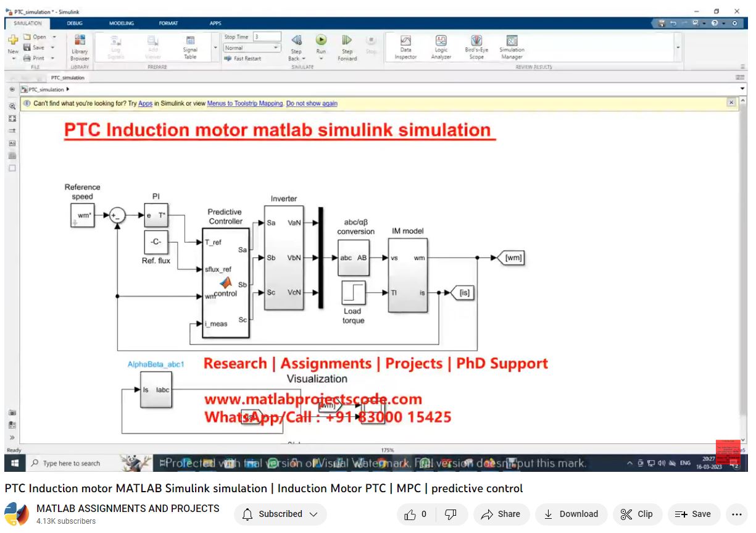
Task: Expand the Save dropdown arrow
Action: pos(52,48)
